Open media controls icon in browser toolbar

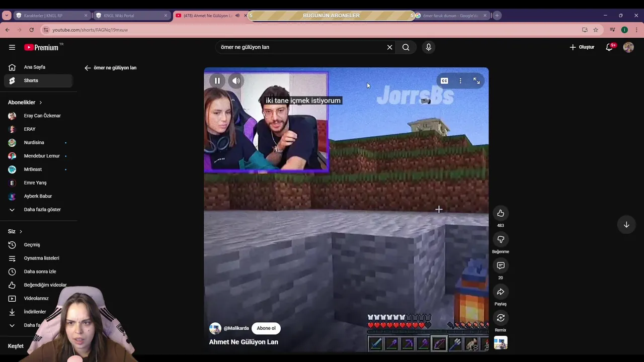click(x=612, y=30)
